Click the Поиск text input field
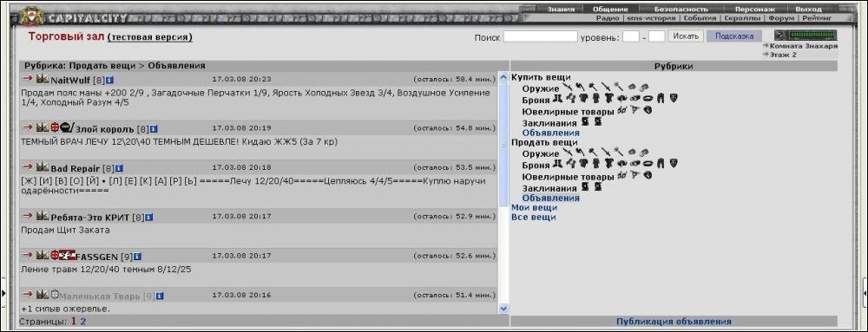868x332 pixels. click(540, 37)
